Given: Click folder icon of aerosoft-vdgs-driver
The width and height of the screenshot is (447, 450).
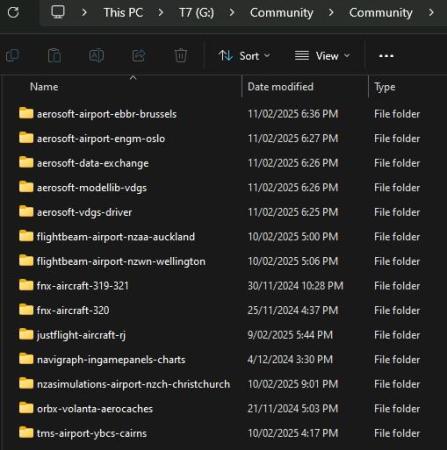Looking at the screenshot, I should 26,212.
